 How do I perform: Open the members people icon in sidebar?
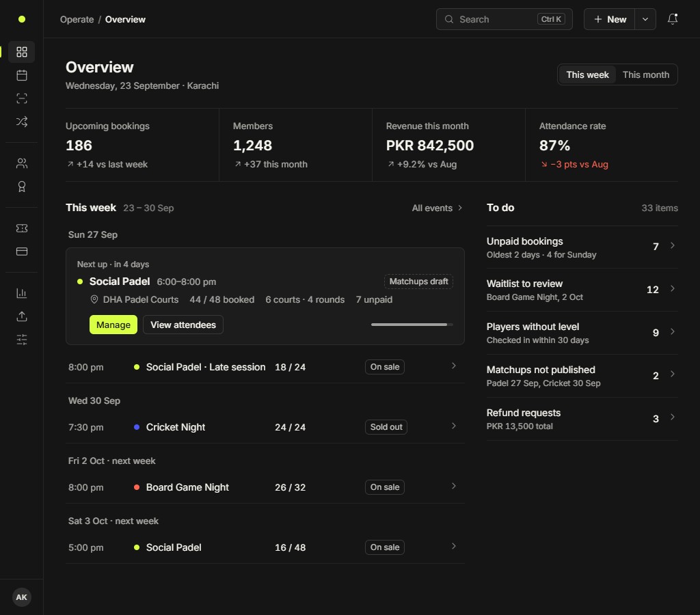21,163
